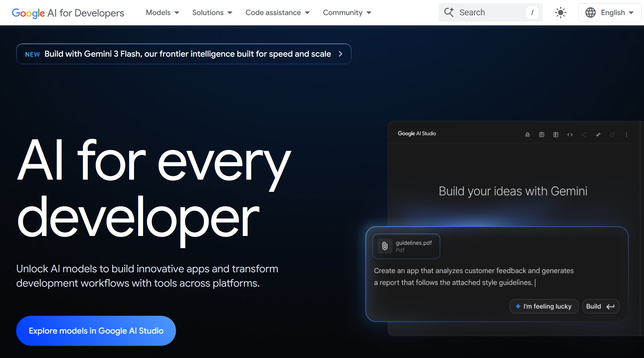Viewport: 644px width, 358px height.
Task: Expand the Models menu
Action: click(x=162, y=13)
